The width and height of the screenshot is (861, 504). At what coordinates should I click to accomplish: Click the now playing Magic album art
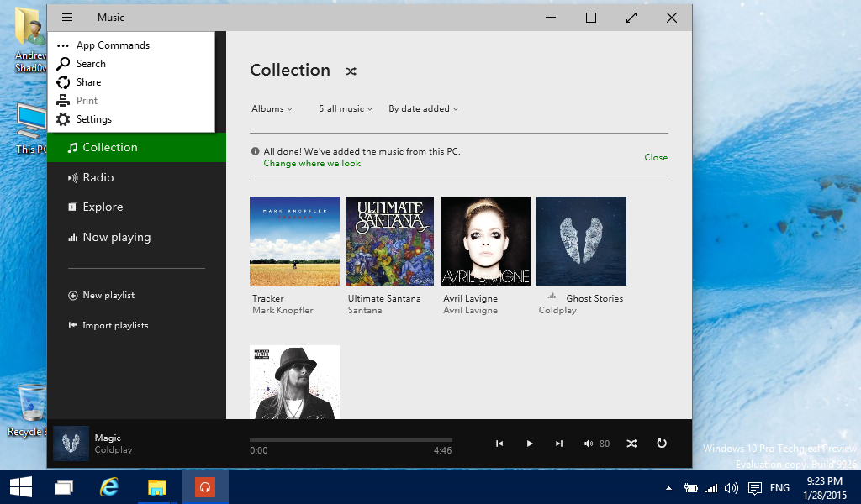point(71,444)
